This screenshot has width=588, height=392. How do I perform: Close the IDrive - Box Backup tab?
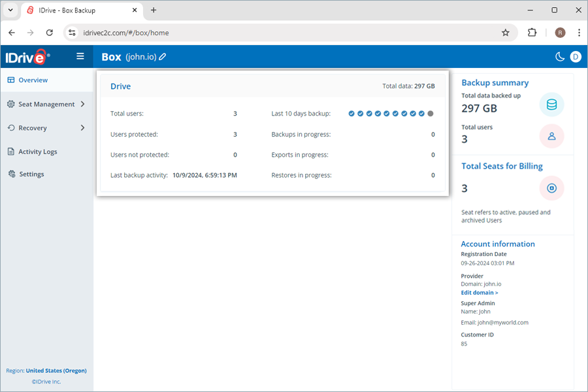(135, 10)
